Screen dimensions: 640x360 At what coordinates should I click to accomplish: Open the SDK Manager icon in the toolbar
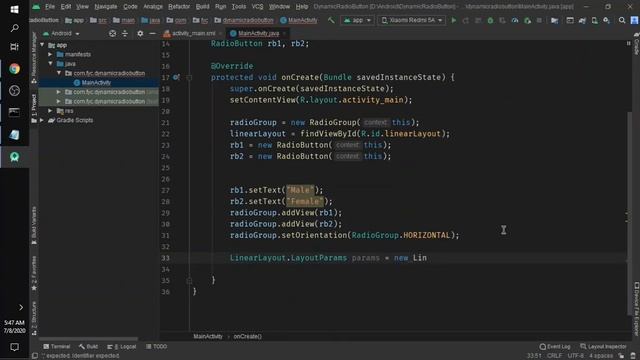[607, 20]
